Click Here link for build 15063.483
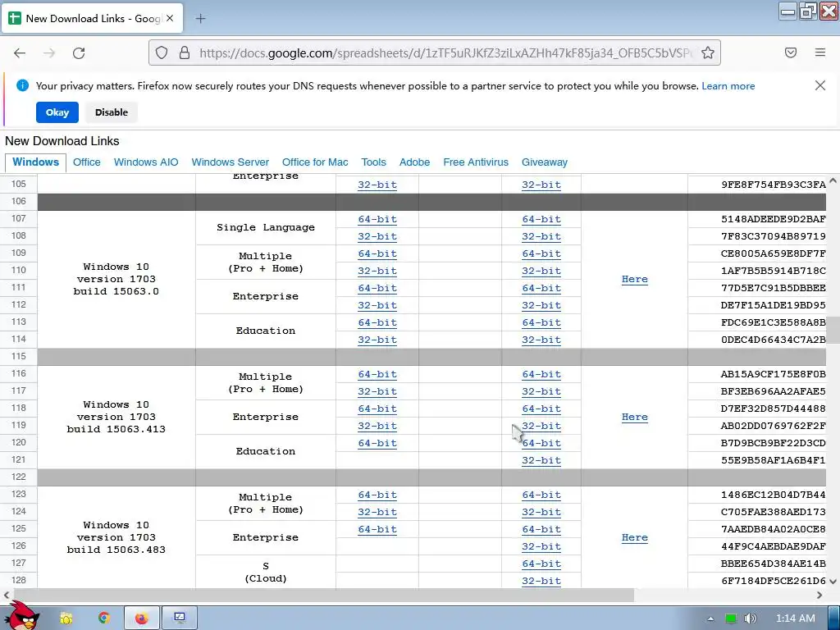 (635, 537)
